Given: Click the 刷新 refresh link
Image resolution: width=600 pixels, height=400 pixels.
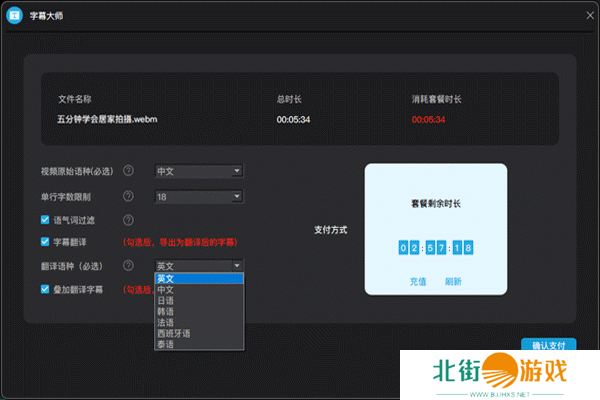Looking at the screenshot, I should click(x=453, y=281).
